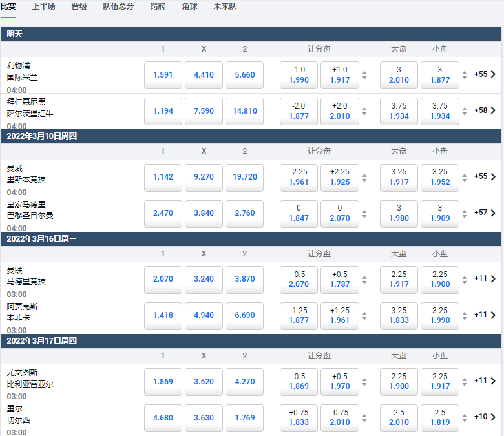Expand +55 more markets for 利物浦 match
This screenshot has height=436, width=504.
click(485, 74)
